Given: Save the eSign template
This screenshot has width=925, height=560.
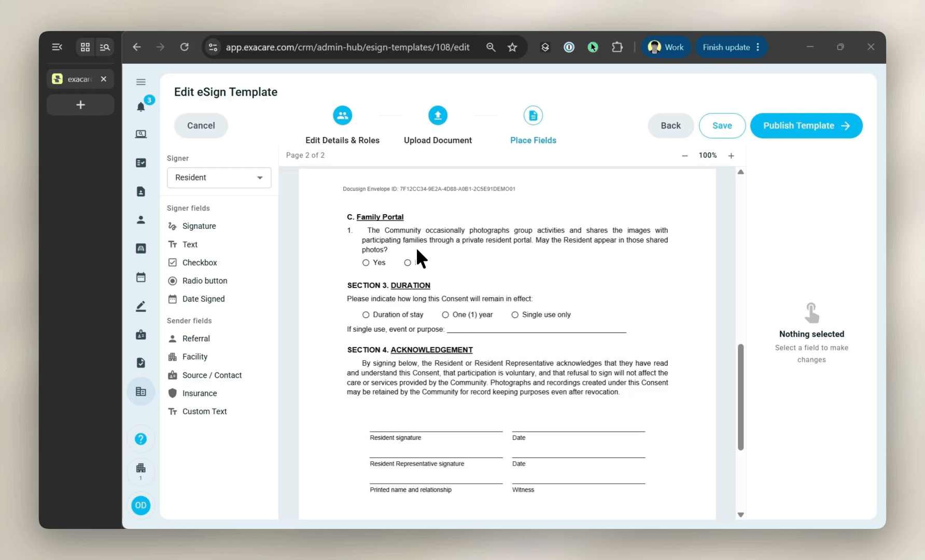Looking at the screenshot, I should [722, 125].
